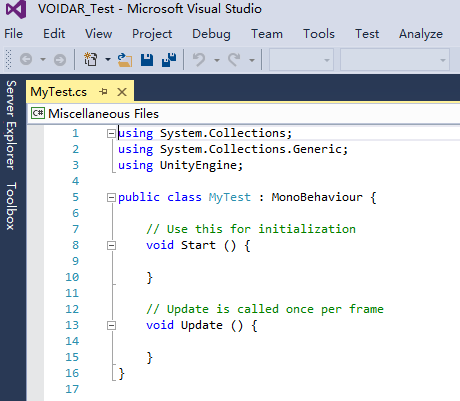Collapse the using directives block
This screenshot has height=401, width=460.
pos(111,134)
